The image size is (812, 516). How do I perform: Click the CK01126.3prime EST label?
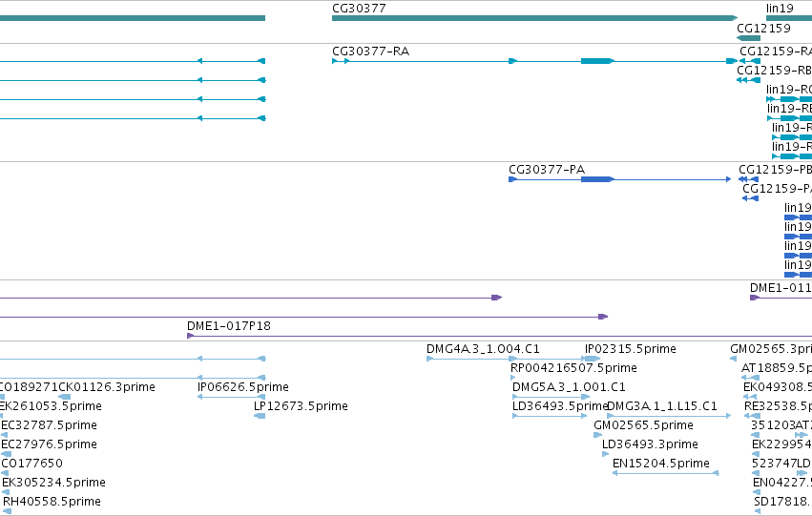point(107,387)
